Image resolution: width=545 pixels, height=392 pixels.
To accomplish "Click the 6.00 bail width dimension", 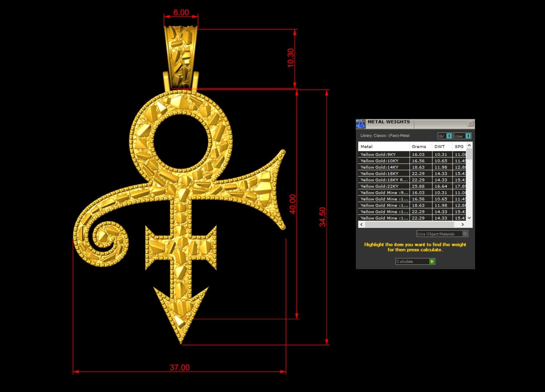I will tap(181, 12).
